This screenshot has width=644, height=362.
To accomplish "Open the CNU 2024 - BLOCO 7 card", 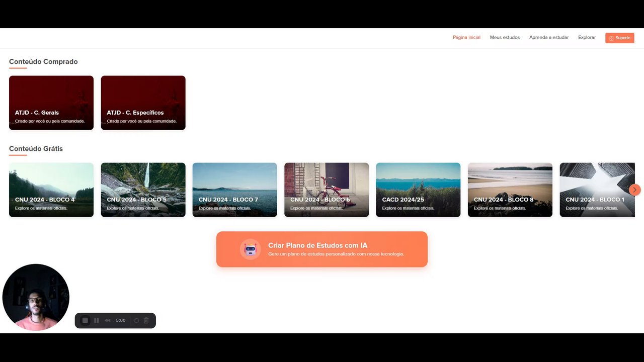I will tap(234, 190).
